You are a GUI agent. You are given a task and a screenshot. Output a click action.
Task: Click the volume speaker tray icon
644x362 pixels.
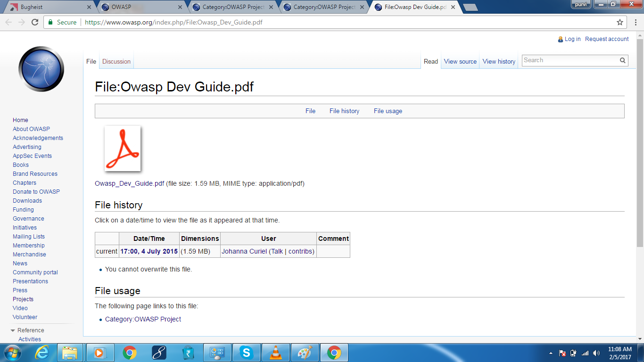(x=596, y=353)
